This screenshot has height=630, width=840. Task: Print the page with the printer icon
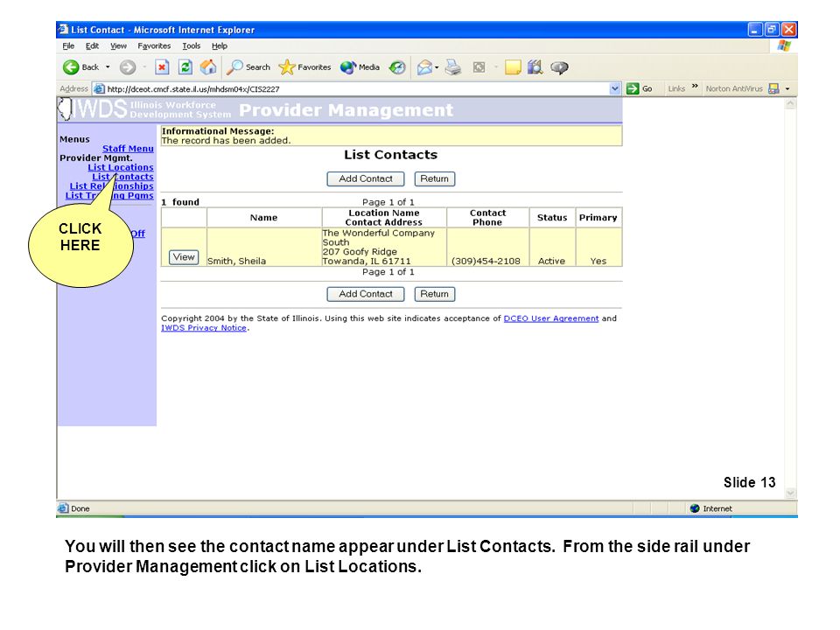[453, 67]
